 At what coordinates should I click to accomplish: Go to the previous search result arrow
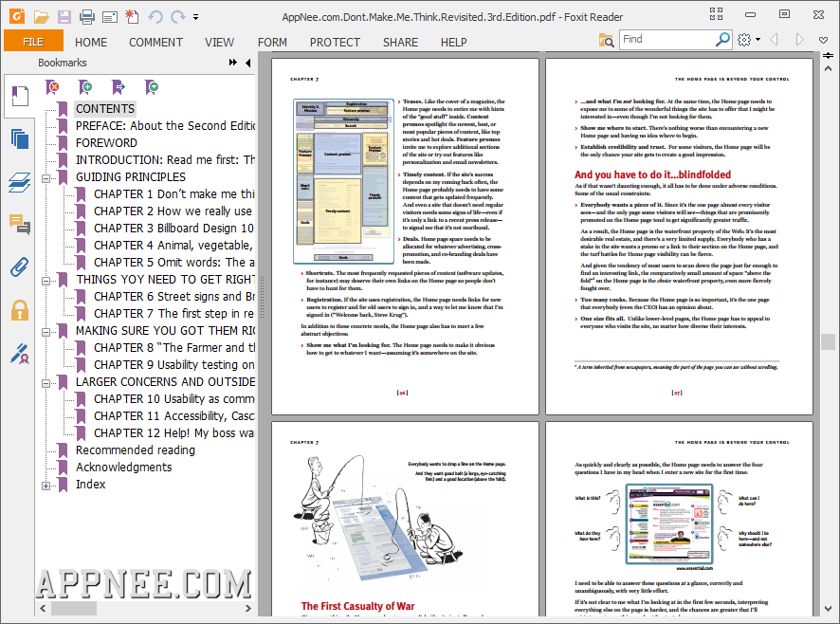click(x=774, y=39)
